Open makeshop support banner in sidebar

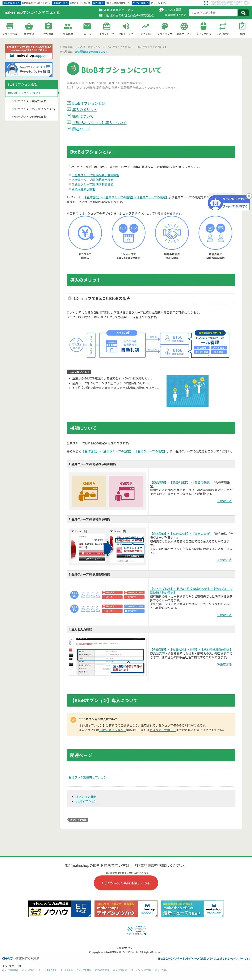(29, 52)
